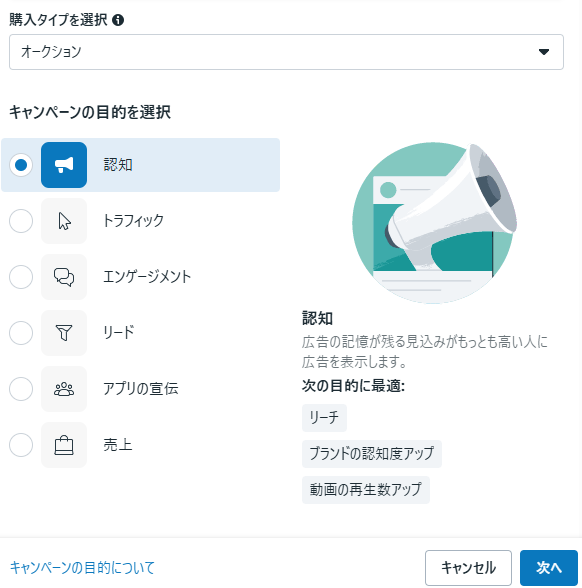Image resolution: width=582 pixels, height=588 pixels.
Task: Click the 購入タイプを選択 label
Action: [x=58, y=20]
